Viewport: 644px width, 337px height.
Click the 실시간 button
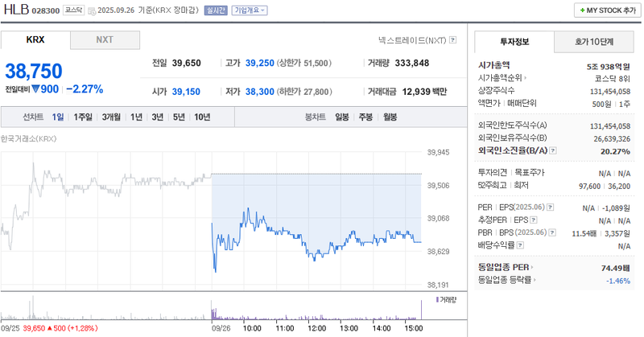point(216,10)
